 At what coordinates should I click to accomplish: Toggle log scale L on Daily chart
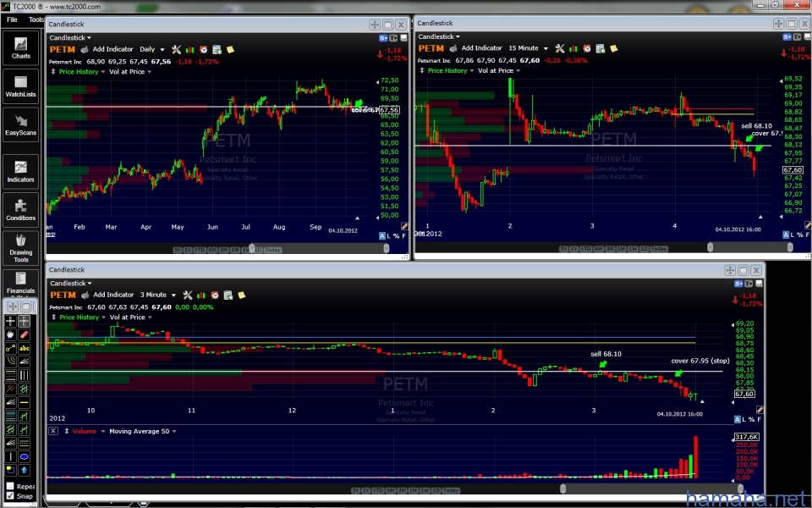(x=389, y=236)
